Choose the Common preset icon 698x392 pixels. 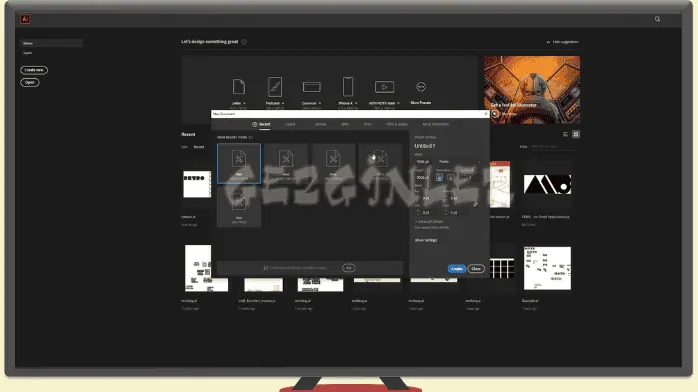click(312, 87)
